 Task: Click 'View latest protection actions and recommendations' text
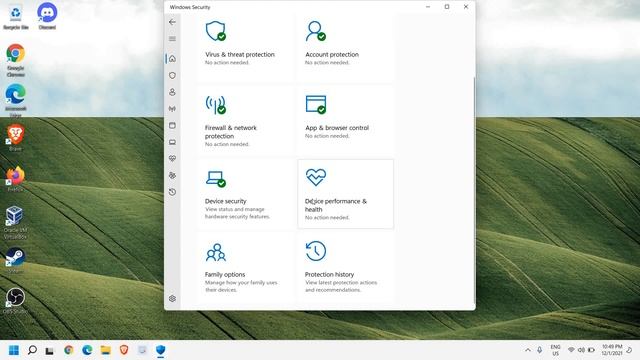341,286
